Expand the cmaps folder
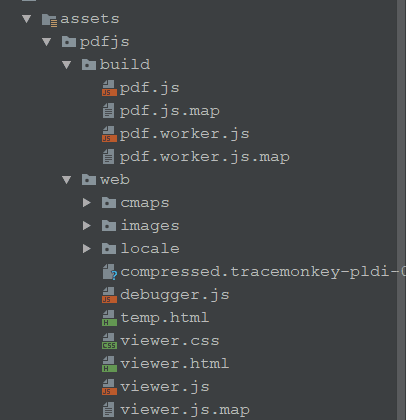The image size is (406, 420). tap(87, 203)
